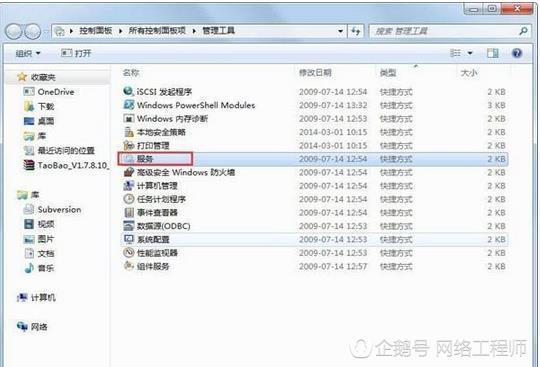The image size is (540, 367).
Task: Open the address bar history dropdown
Action: coord(340,31)
